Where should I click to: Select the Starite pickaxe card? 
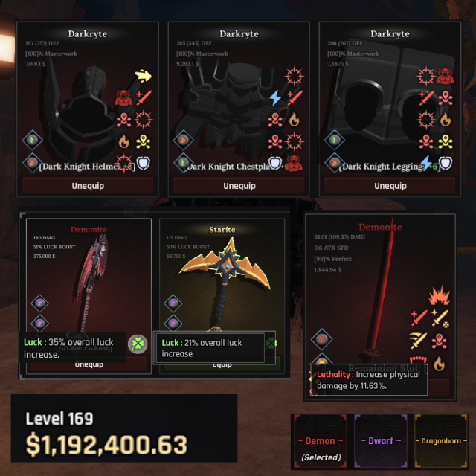(x=222, y=296)
